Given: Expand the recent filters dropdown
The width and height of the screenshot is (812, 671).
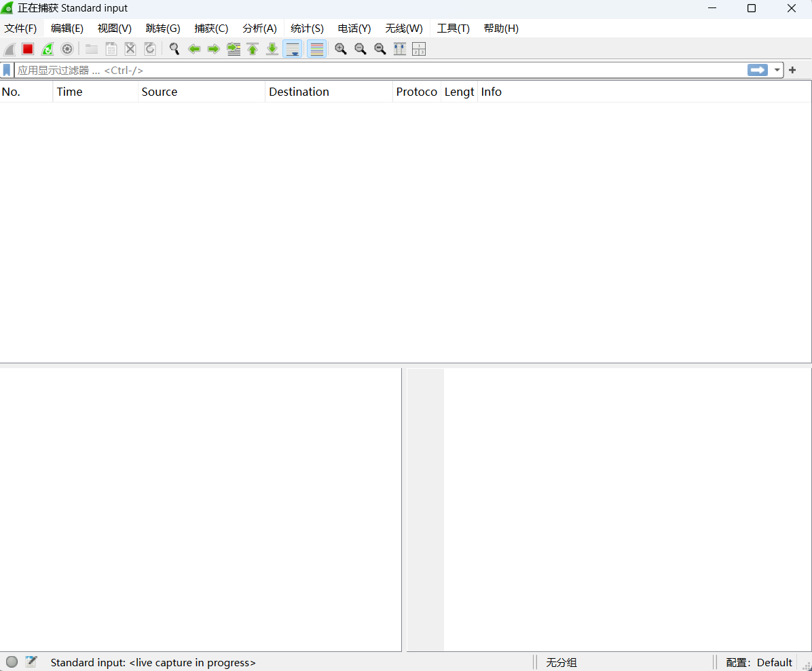Looking at the screenshot, I should click(x=777, y=70).
